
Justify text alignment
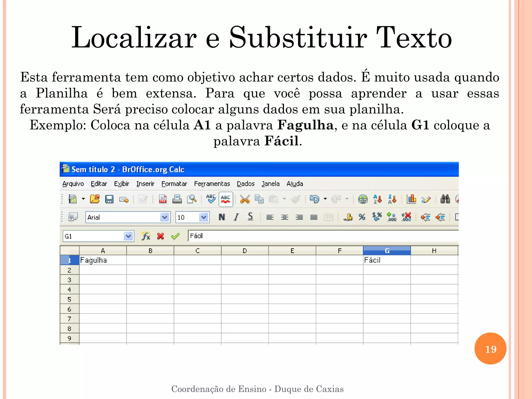click(x=314, y=217)
